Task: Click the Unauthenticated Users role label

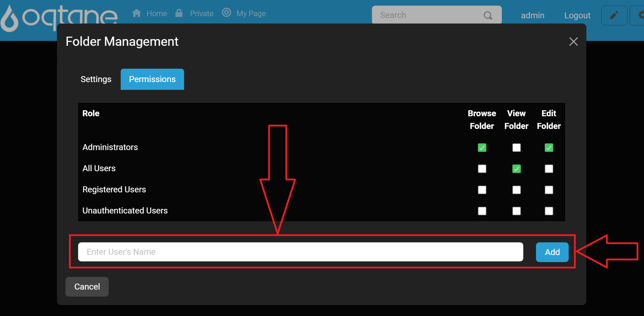Action: tap(125, 211)
